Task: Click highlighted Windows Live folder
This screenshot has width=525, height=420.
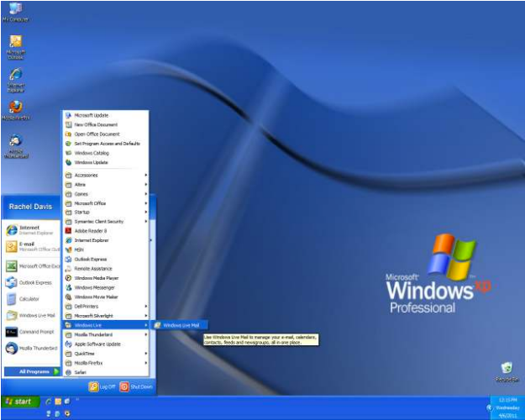Action: 106,325
